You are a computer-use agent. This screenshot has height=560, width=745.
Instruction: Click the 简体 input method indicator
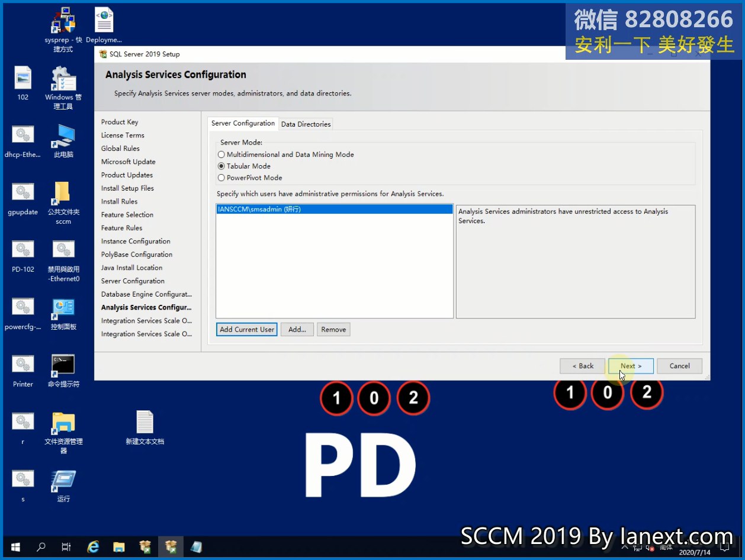(x=665, y=549)
